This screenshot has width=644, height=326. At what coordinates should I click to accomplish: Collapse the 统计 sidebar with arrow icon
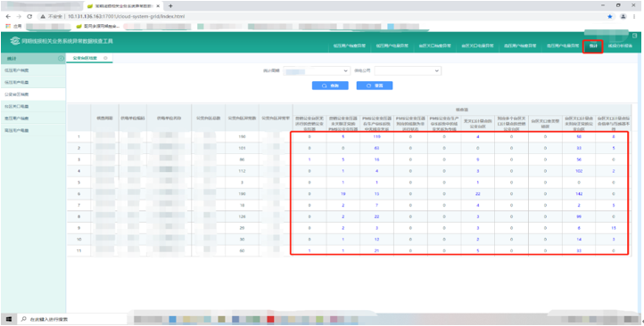(61, 59)
